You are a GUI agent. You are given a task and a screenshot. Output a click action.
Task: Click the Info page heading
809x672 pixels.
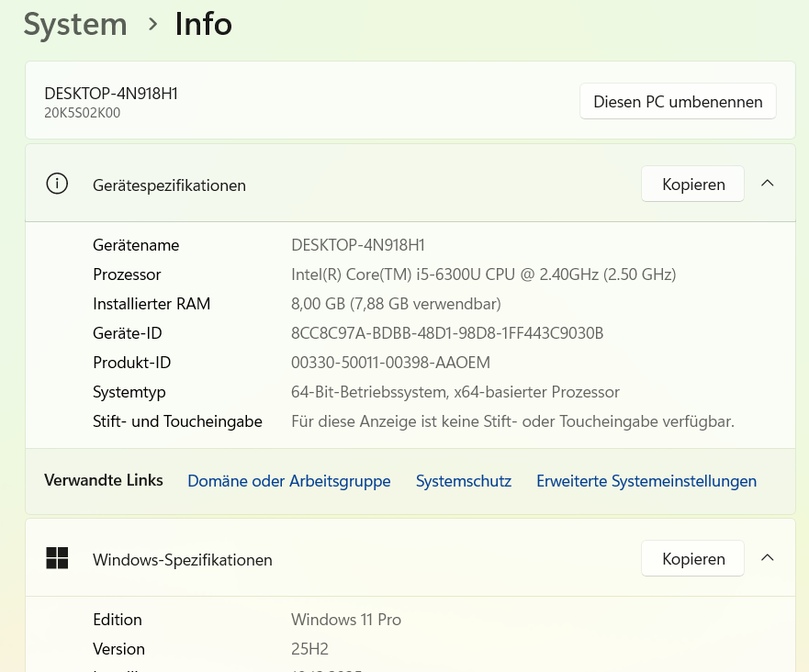pyautogui.click(x=203, y=24)
